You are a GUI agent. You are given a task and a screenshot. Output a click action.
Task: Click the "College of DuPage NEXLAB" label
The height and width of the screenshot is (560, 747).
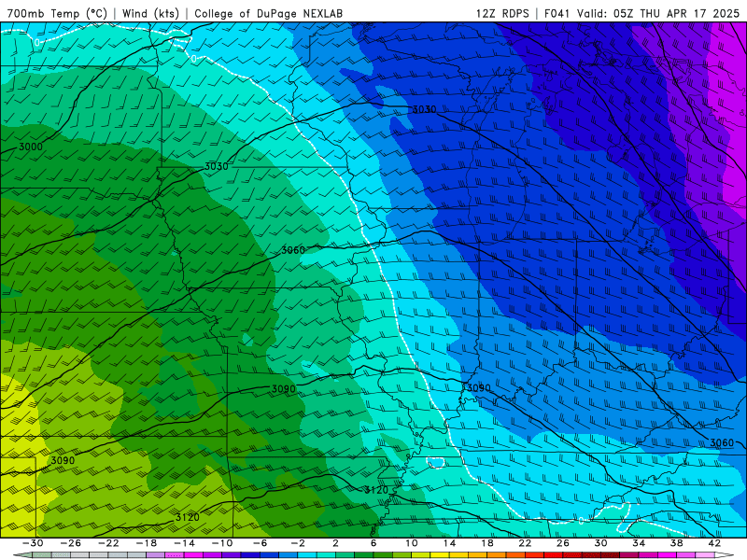tap(268, 13)
